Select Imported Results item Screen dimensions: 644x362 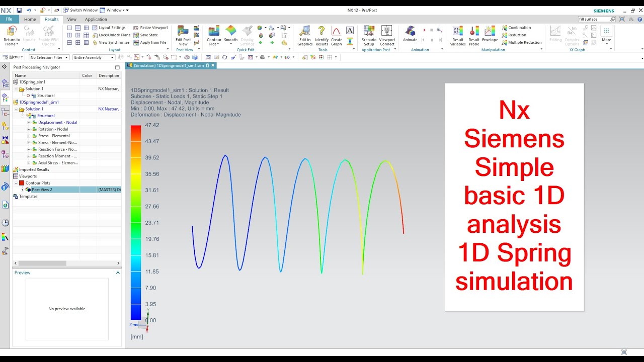click(34, 169)
